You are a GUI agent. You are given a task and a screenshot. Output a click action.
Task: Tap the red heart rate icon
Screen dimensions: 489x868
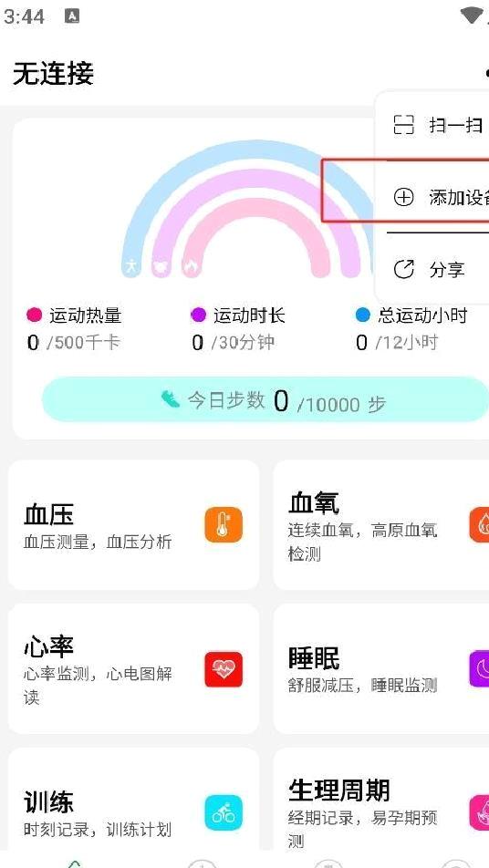click(224, 669)
